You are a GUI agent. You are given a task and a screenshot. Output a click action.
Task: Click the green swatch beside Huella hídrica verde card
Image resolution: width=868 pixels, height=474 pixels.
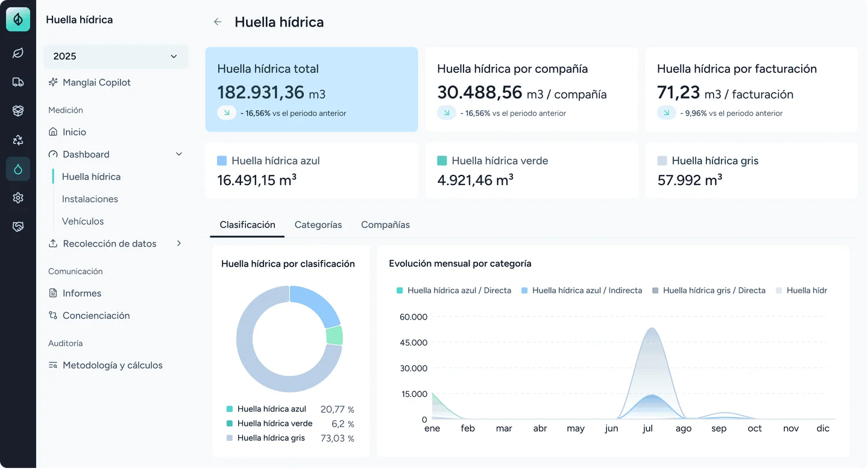pyautogui.click(x=442, y=161)
